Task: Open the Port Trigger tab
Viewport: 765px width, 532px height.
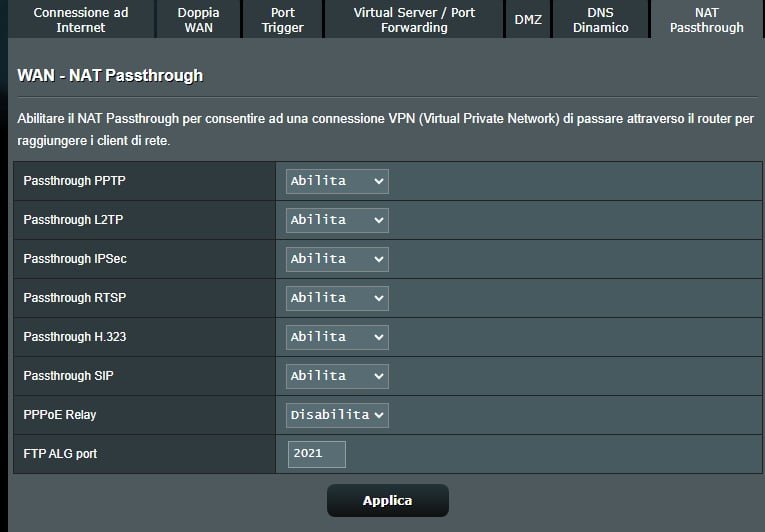Action: (x=283, y=20)
